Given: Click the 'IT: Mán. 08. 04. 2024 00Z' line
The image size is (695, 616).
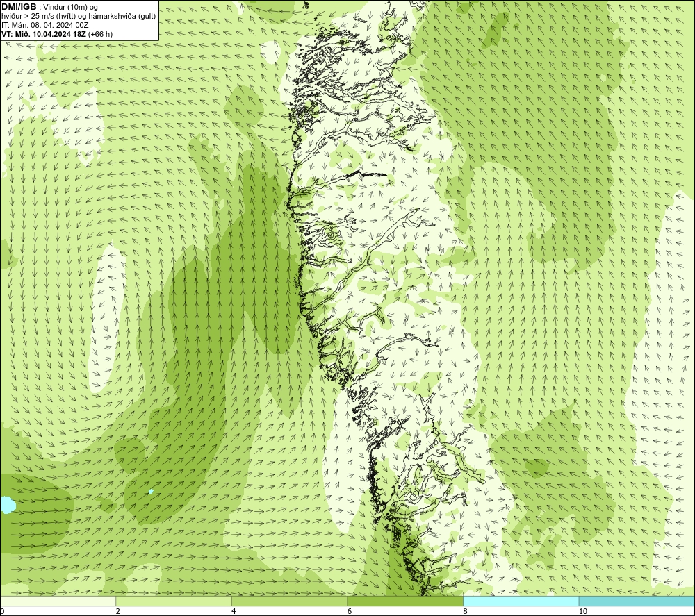Looking at the screenshot, I should tap(44, 25).
